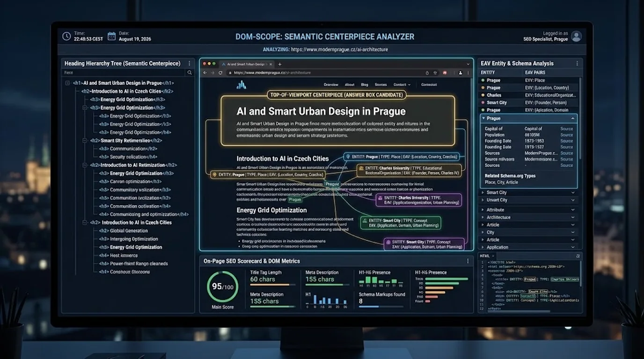Open the Sources item in the site navigation
644x359 pixels.
click(x=381, y=85)
